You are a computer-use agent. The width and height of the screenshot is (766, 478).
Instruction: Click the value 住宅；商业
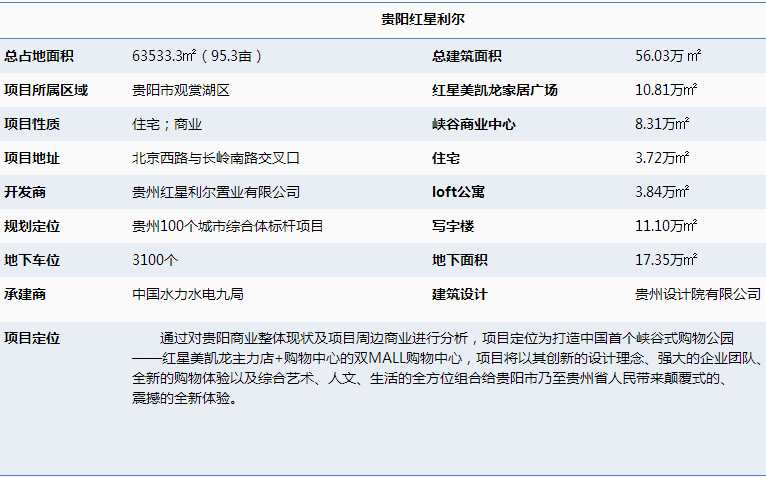pyautogui.click(x=167, y=124)
